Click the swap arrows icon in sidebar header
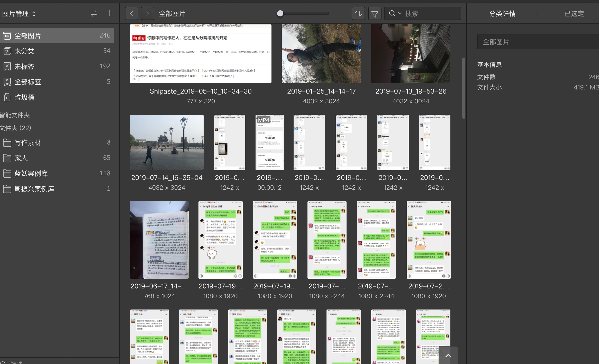 pyautogui.click(x=94, y=13)
